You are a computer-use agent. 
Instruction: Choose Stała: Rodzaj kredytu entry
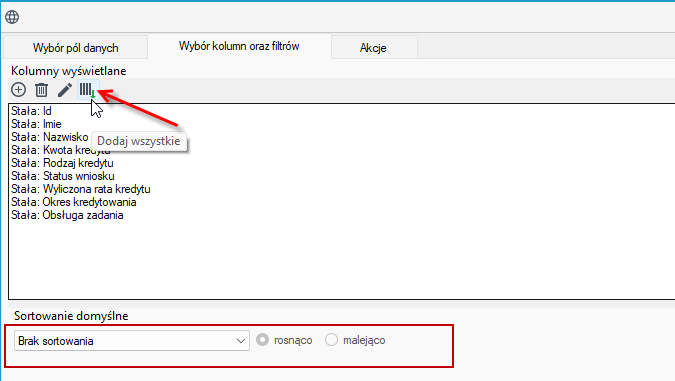click(62, 163)
